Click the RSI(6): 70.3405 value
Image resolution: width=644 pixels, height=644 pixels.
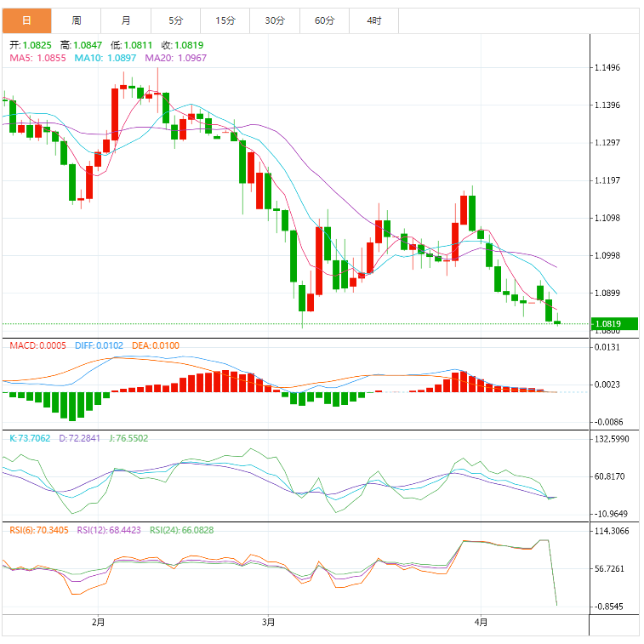(39, 530)
